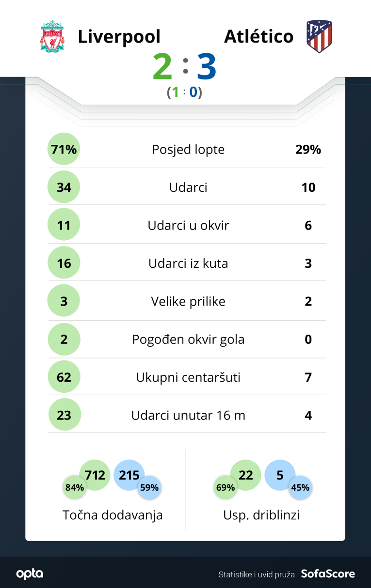Click the 22 successful dribbles circle
Image resolution: width=371 pixels, height=588 pixels.
point(246,475)
